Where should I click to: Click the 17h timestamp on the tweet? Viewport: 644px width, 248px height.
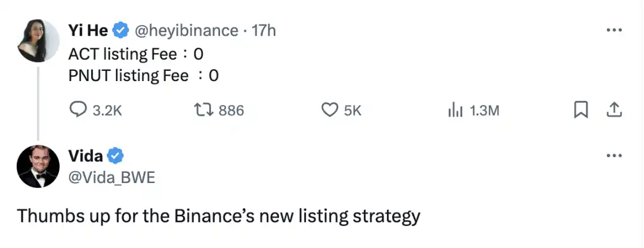(x=264, y=30)
